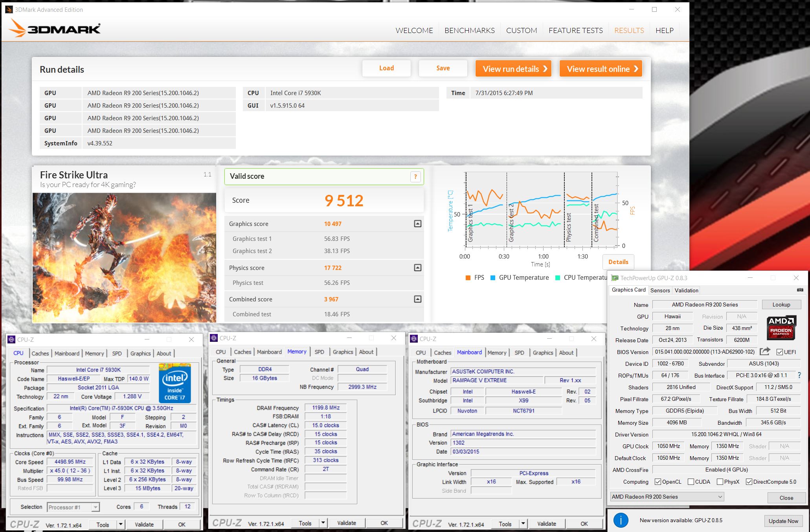Click OK in CPU-Z Mainboard window

[x=584, y=524]
